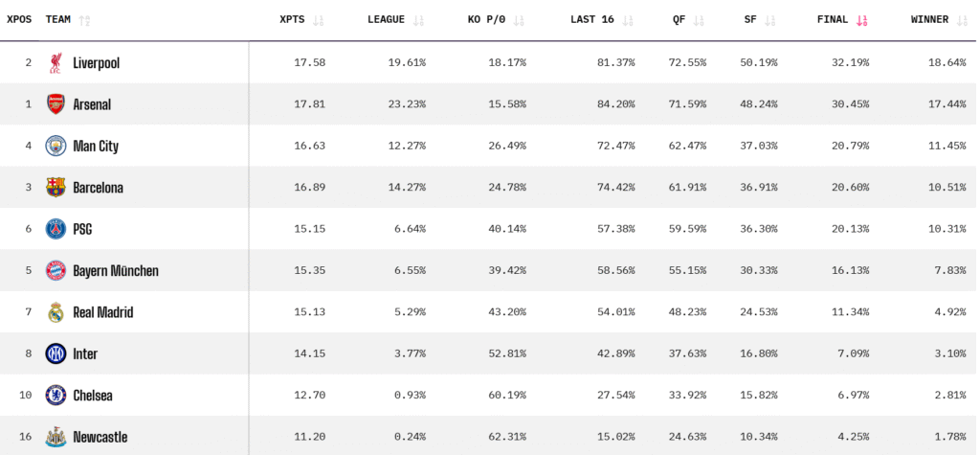Sort by LEAGUE column arrow

tap(418, 20)
